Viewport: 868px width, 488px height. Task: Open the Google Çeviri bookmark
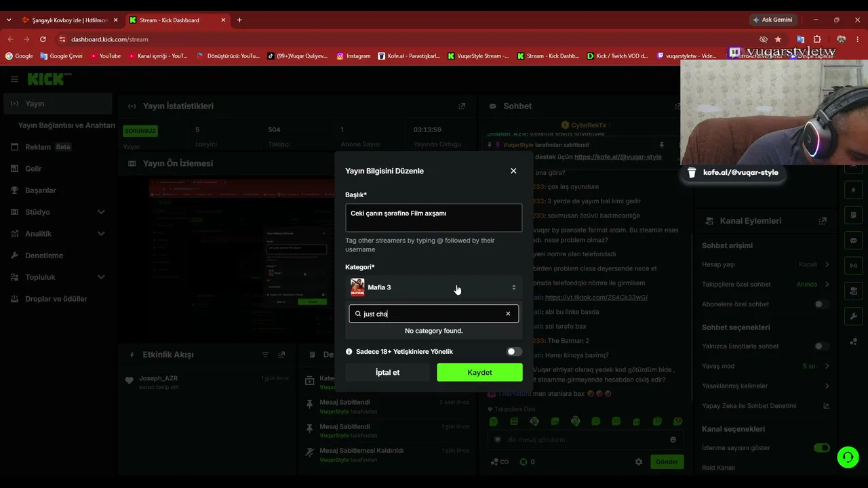(x=61, y=56)
